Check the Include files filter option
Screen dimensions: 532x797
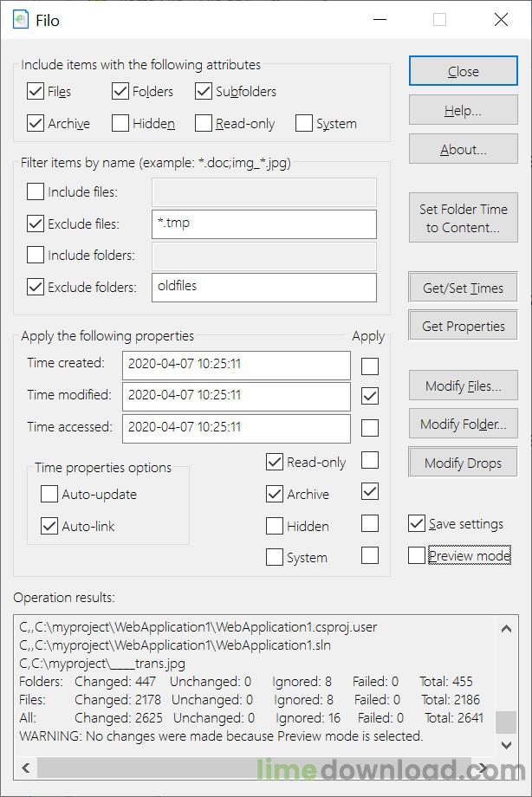(36, 191)
